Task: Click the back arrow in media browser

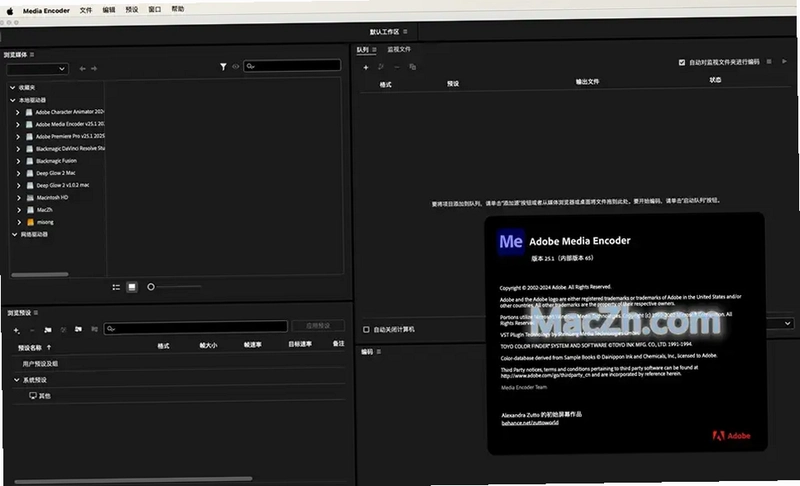Action: click(82, 68)
